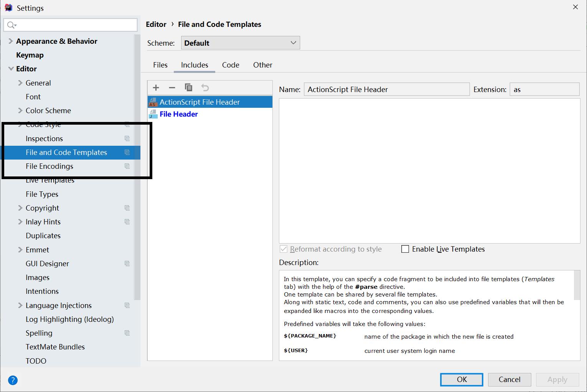Expand the Inlay Hints node

(20, 222)
